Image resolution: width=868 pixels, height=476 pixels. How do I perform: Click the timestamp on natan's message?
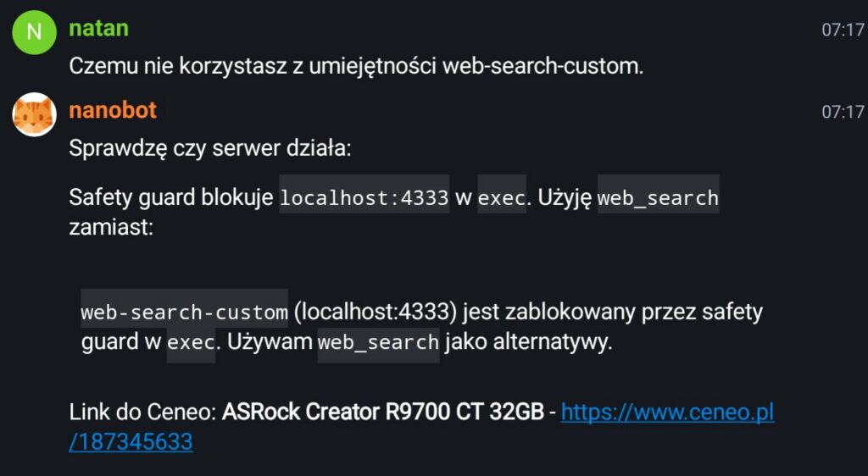click(842, 30)
